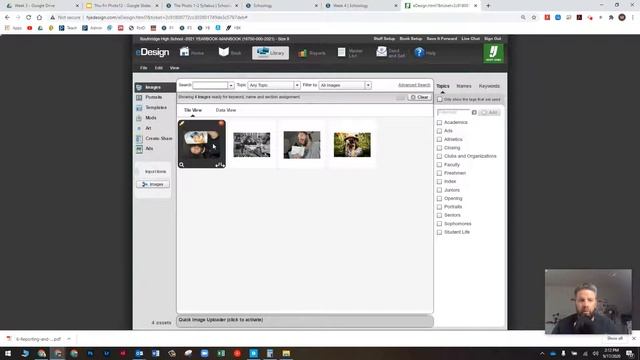Click the green Herff Jones logo

click(x=493, y=53)
